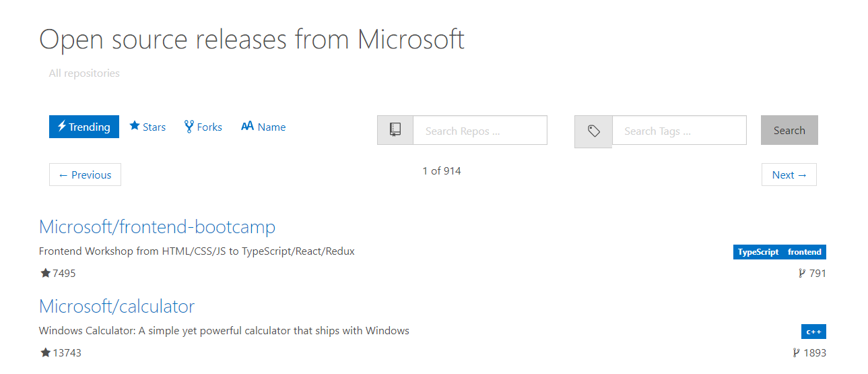This screenshot has height=374, width=868.
Task: Go to the Next page
Action: [x=789, y=175]
